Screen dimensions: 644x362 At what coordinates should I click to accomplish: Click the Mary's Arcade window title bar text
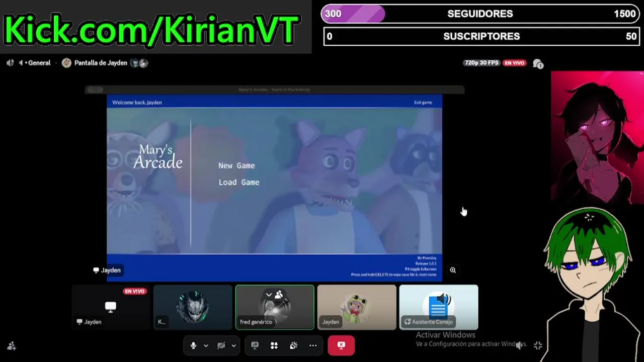coord(274,89)
